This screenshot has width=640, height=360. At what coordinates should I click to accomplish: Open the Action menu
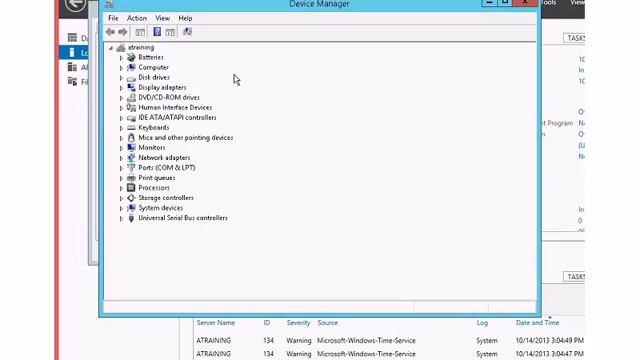tap(137, 18)
